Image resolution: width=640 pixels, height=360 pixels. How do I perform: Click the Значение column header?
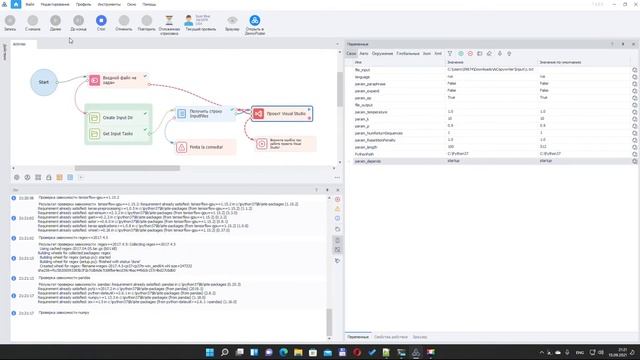456,62
